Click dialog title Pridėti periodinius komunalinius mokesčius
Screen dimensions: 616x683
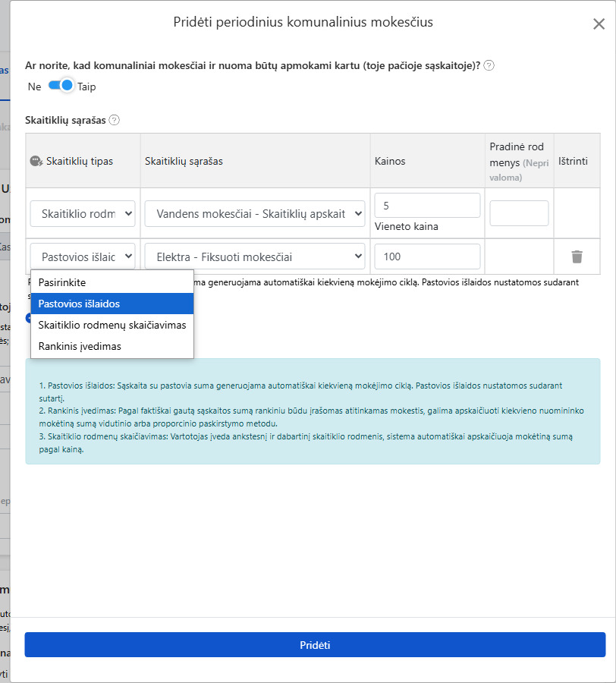tap(303, 22)
